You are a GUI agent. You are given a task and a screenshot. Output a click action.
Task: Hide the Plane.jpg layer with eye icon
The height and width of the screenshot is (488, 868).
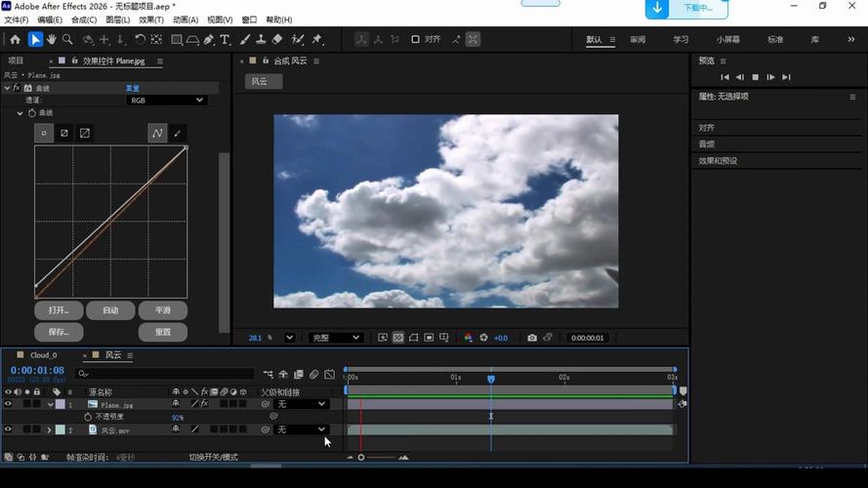(8, 404)
